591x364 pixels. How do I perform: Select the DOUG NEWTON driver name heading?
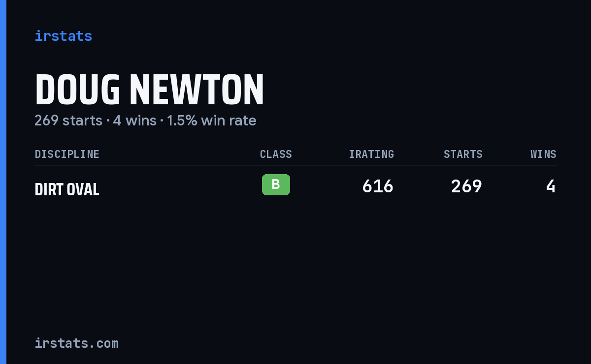pyautogui.click(x=149, y=90)
